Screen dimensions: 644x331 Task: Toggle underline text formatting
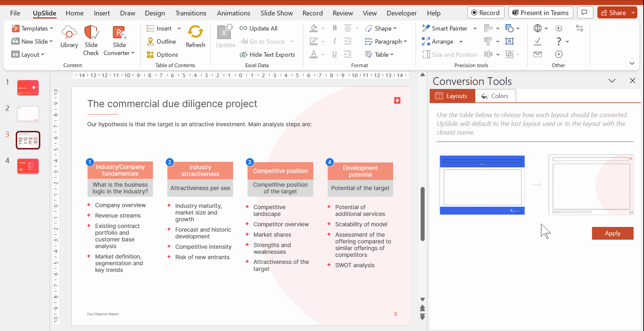[334, 54]
